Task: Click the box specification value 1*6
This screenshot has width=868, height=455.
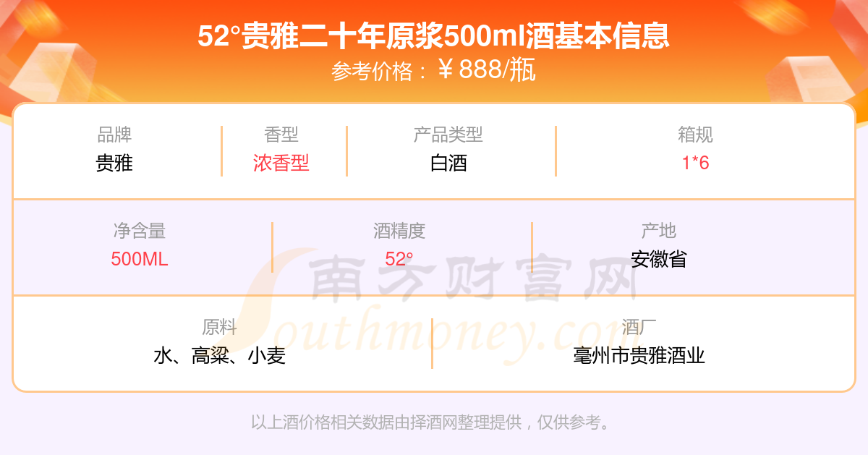Action: 696,163
